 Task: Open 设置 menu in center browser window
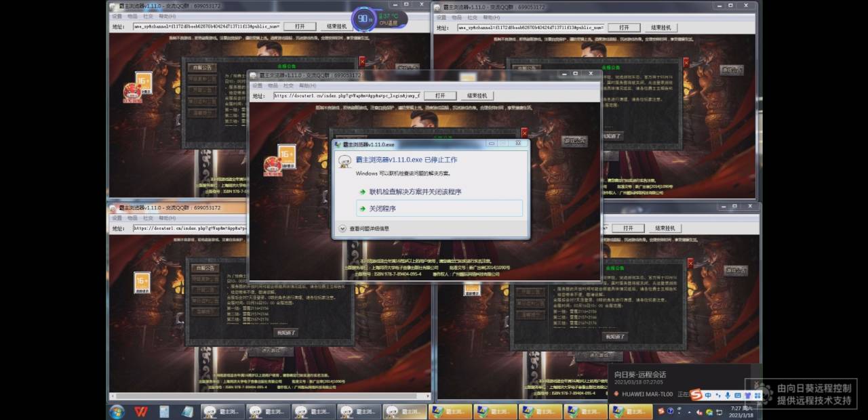point(257,86)
